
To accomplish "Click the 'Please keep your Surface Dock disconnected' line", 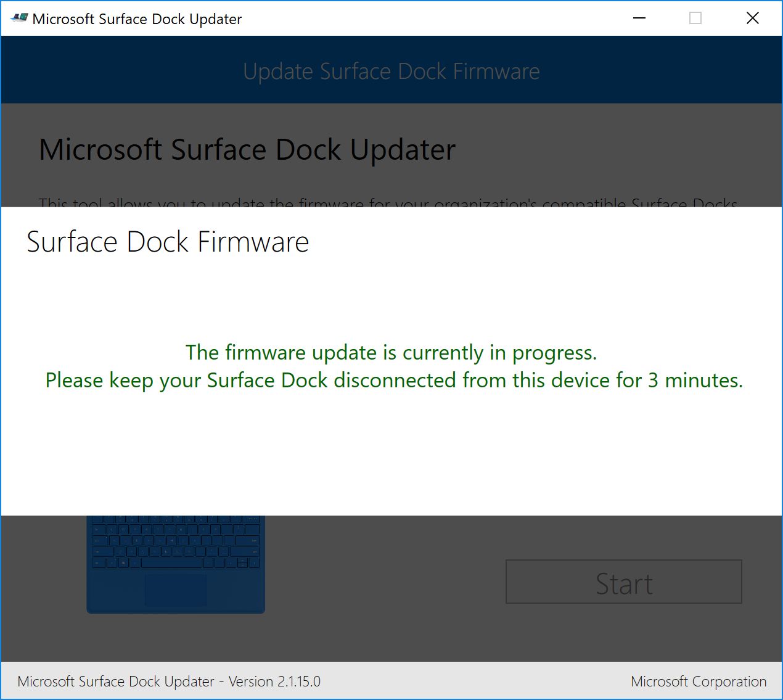I will coord(394,381).
